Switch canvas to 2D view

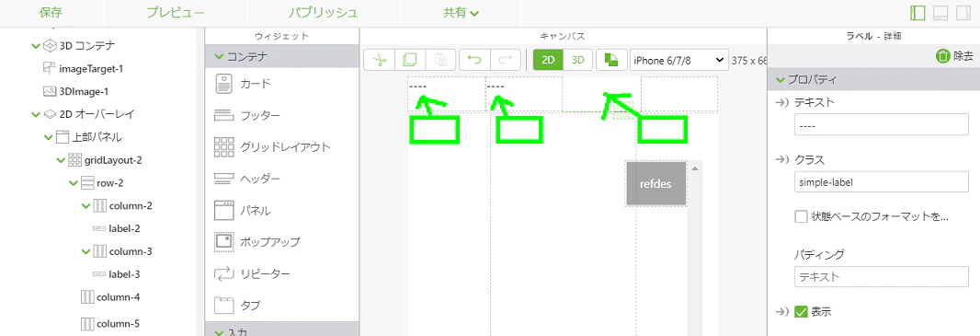click(548, 60)
